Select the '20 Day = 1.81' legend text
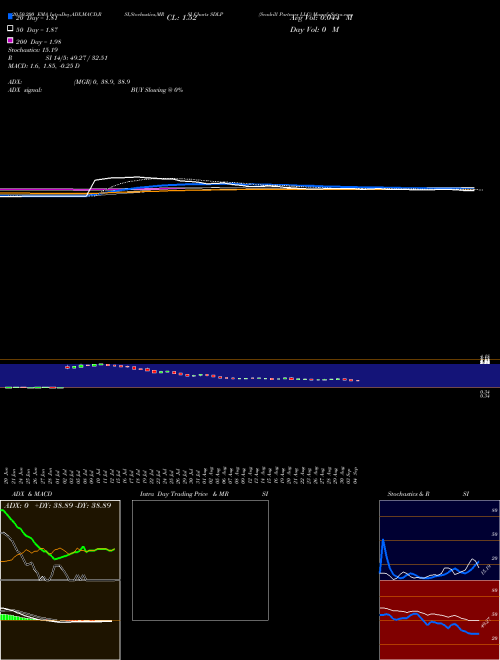Screen dimensions: 500x660 [37, 18]
